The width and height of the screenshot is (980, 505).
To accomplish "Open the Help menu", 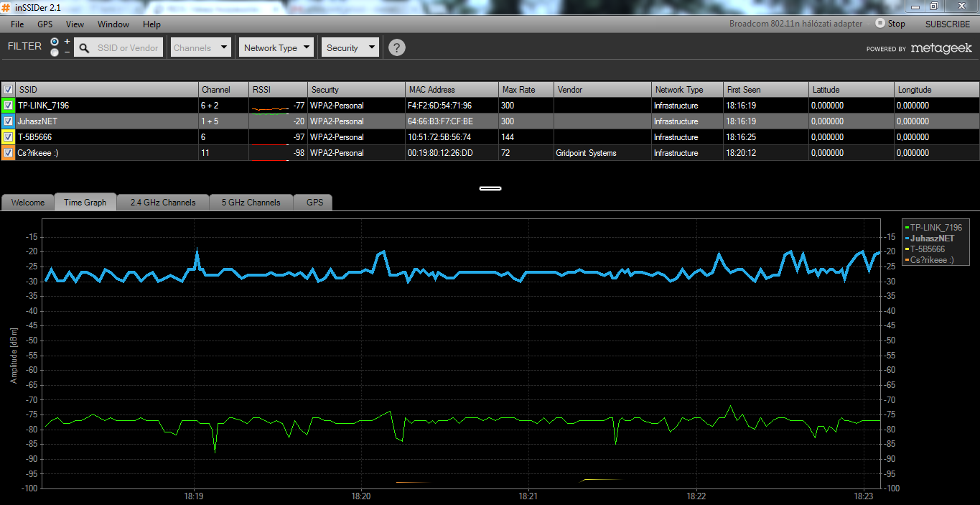I will point(151,24).
